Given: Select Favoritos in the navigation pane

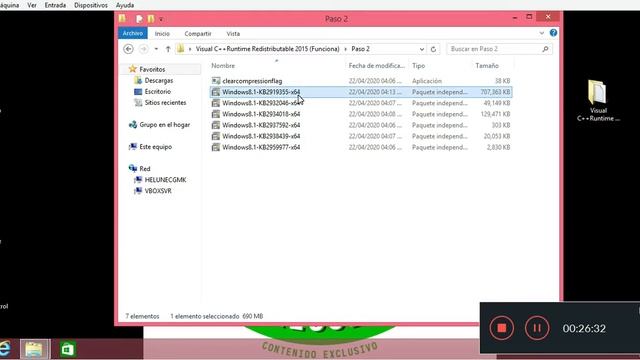Looking at the screenshot, I should (x=152, y=69).
